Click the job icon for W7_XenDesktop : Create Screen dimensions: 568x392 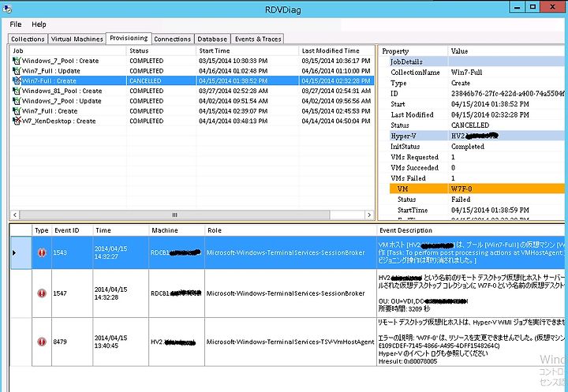click(17, 121)
